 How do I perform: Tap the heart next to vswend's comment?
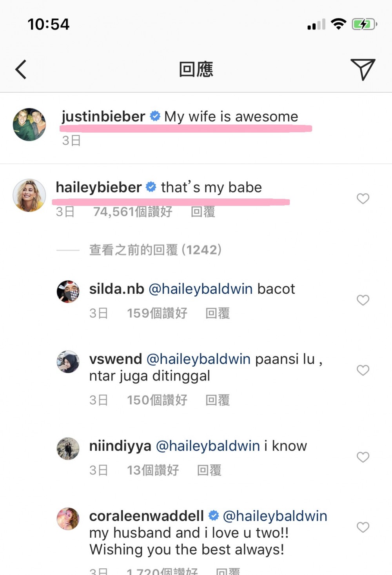click(x=363, y=370)
